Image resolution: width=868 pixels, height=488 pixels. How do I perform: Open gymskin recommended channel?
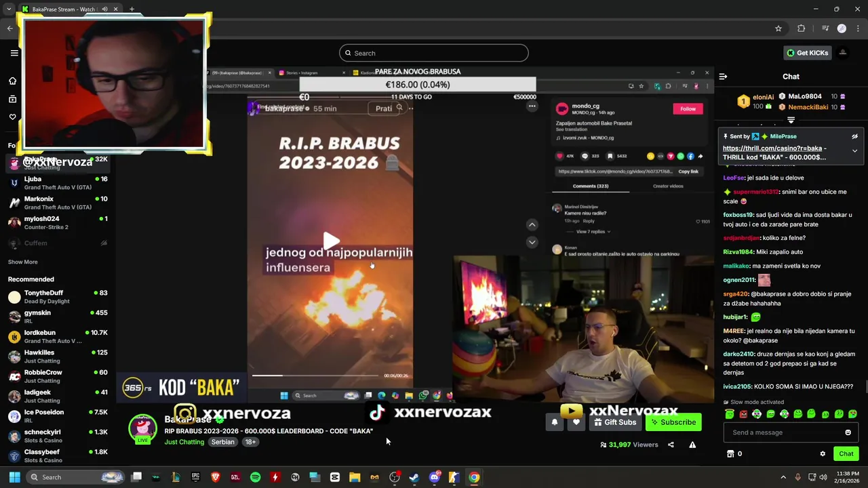click(58, 317)
